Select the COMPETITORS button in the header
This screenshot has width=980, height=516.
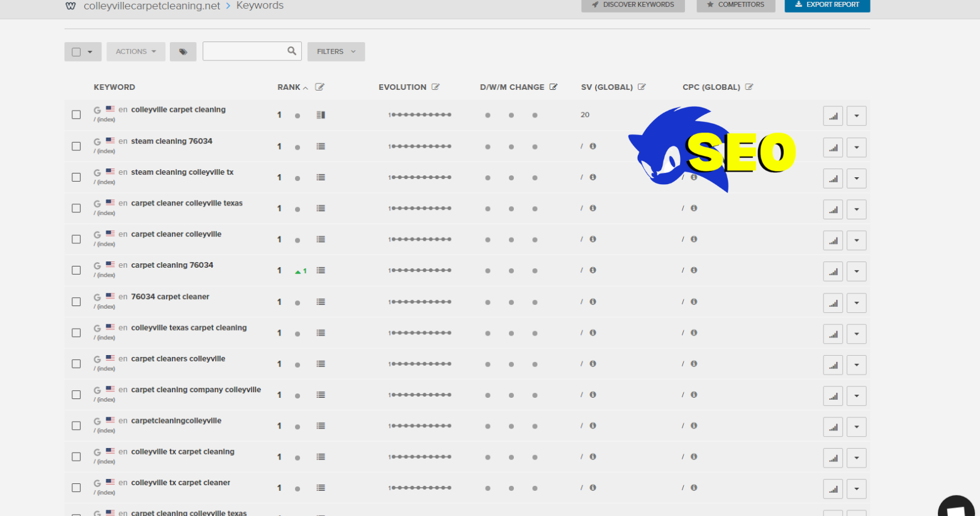[x=736, y=4]
